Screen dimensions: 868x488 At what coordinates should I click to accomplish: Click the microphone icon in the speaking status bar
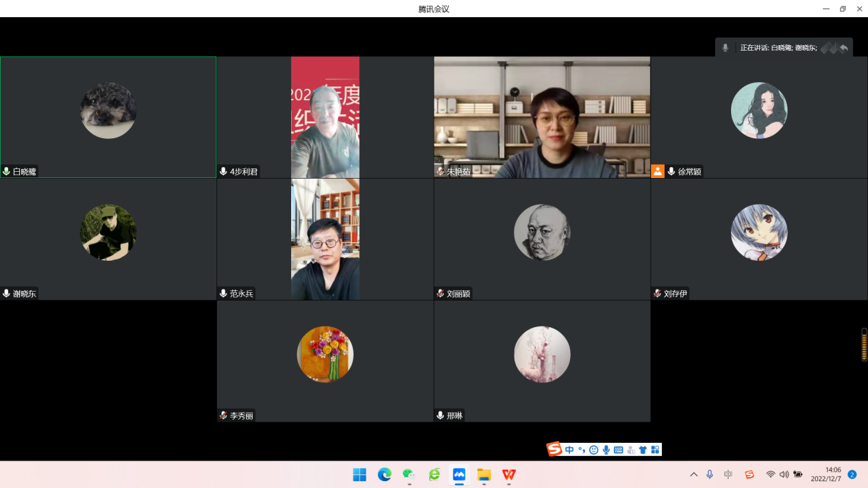tap(725, 48)
